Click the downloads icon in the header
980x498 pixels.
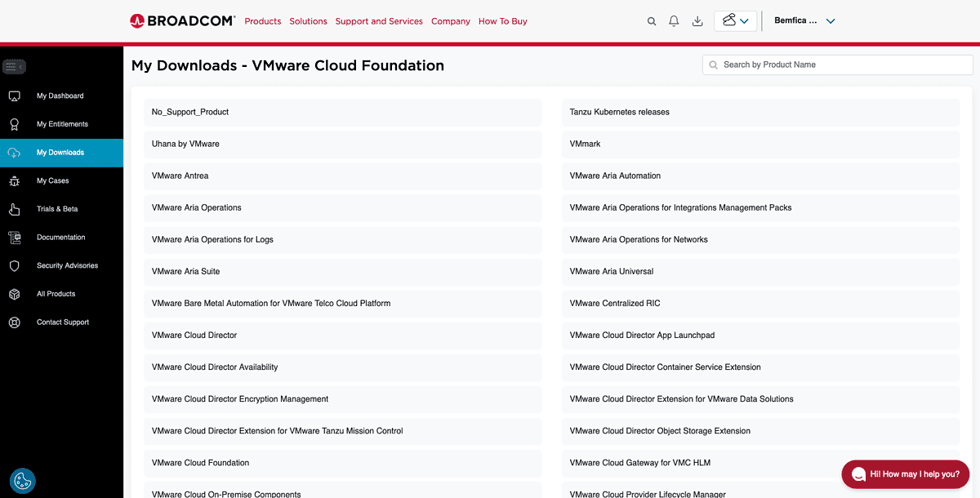coord(697,20)
